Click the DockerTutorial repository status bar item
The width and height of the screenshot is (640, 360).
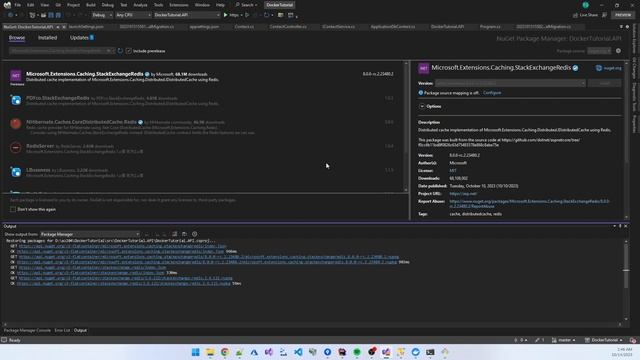604,340
